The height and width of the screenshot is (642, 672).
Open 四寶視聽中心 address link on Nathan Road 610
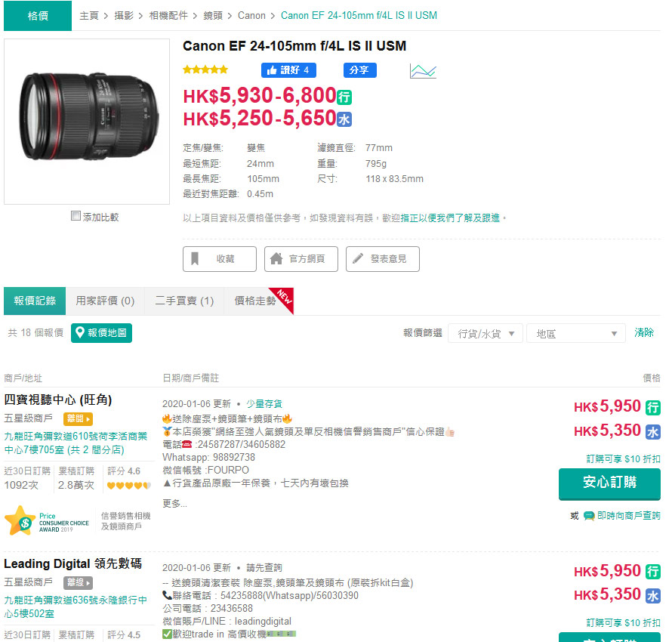pos(76,443)
